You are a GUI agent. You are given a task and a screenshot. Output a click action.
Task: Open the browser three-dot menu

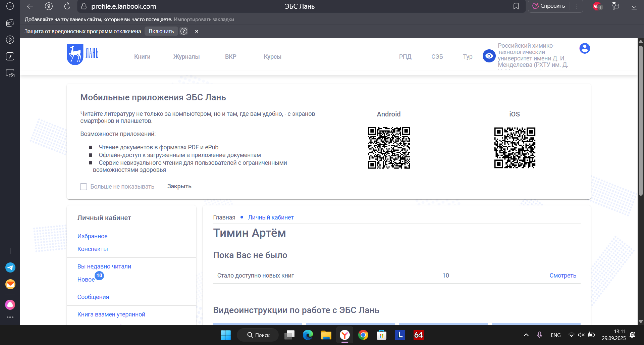click(577, 6)
